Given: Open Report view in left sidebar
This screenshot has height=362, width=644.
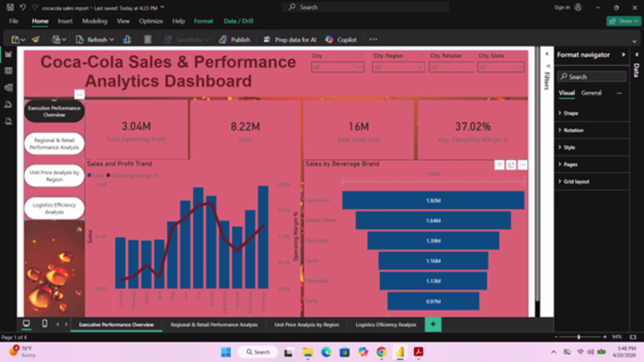Looking at the screenshot, I should point(8,54).
